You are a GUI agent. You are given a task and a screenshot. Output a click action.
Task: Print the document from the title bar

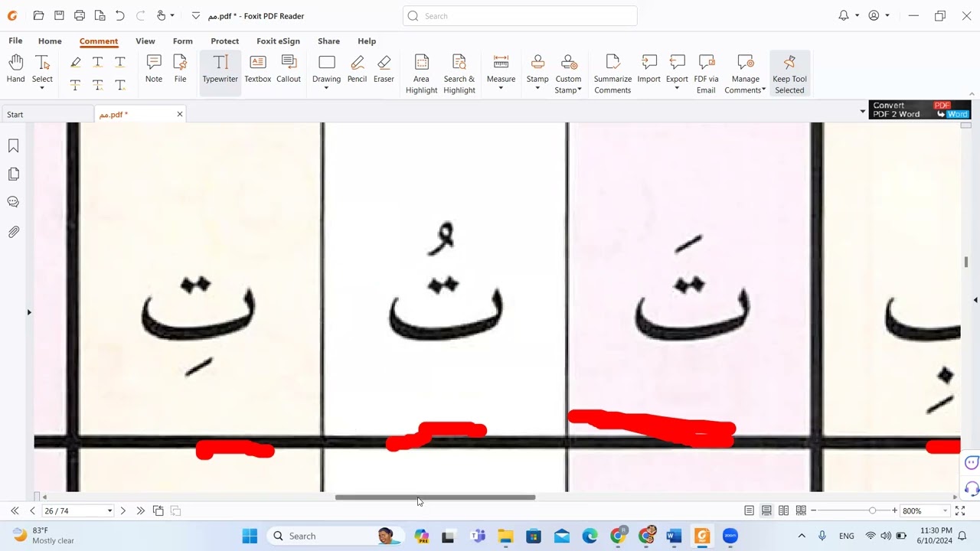coord(80,15)
